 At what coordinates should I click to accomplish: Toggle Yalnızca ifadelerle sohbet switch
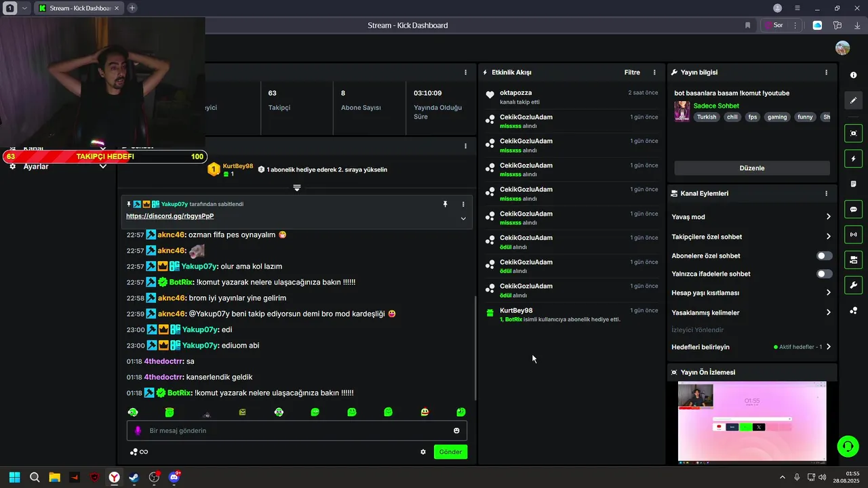(824, 274)
